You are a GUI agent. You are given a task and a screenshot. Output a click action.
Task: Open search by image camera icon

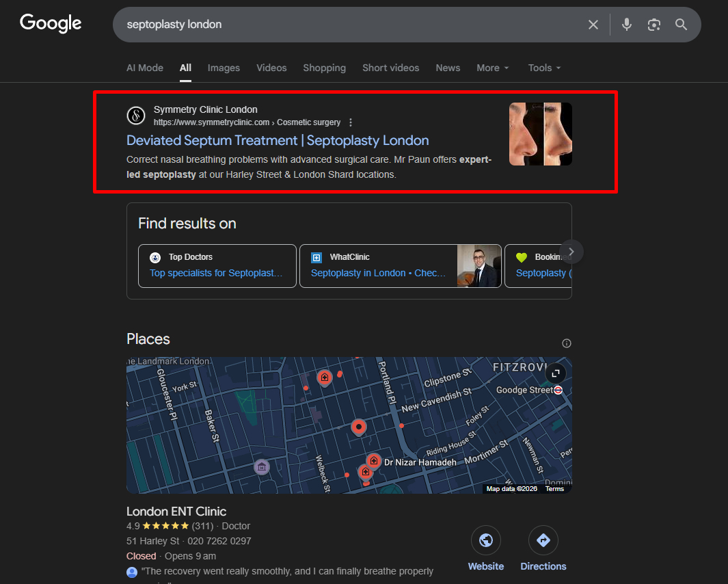(x=654, y=25)
